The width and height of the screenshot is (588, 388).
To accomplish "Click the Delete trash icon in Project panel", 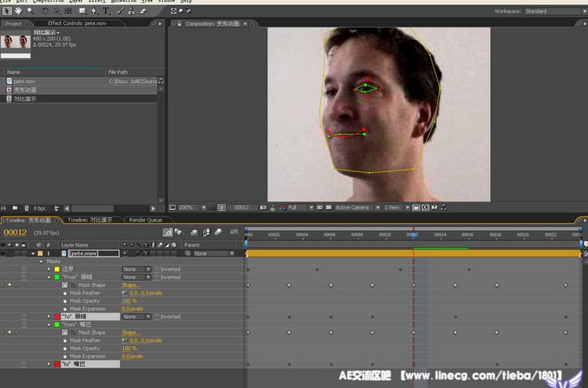I will tap(56, 208).
